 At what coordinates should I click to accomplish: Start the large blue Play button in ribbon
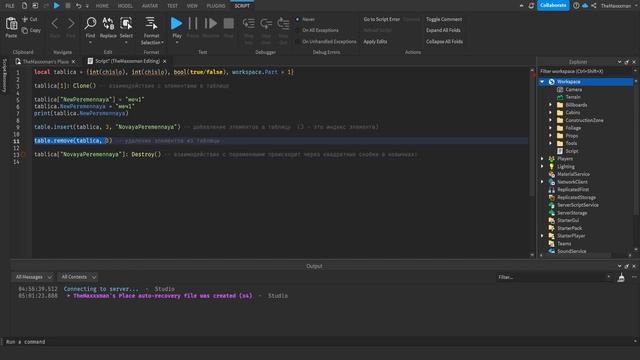point(176,23)
